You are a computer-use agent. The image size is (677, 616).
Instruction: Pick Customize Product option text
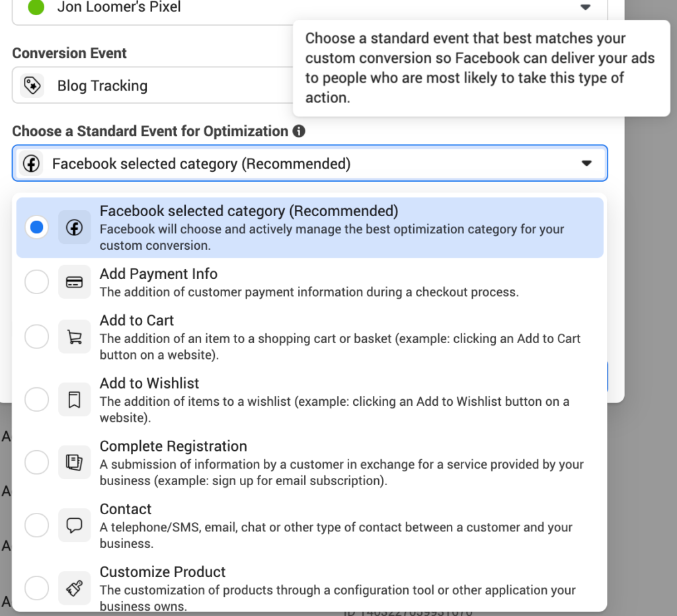(163, 572)
